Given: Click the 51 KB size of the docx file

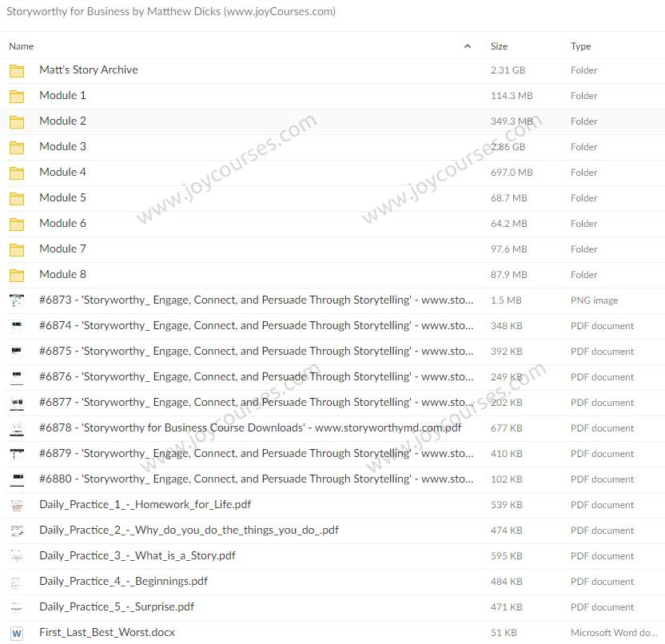Looking at the screenshot, I should click(504, 633).
